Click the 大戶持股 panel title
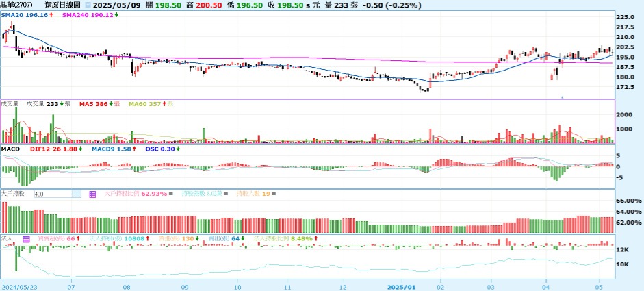 (13, 194)
